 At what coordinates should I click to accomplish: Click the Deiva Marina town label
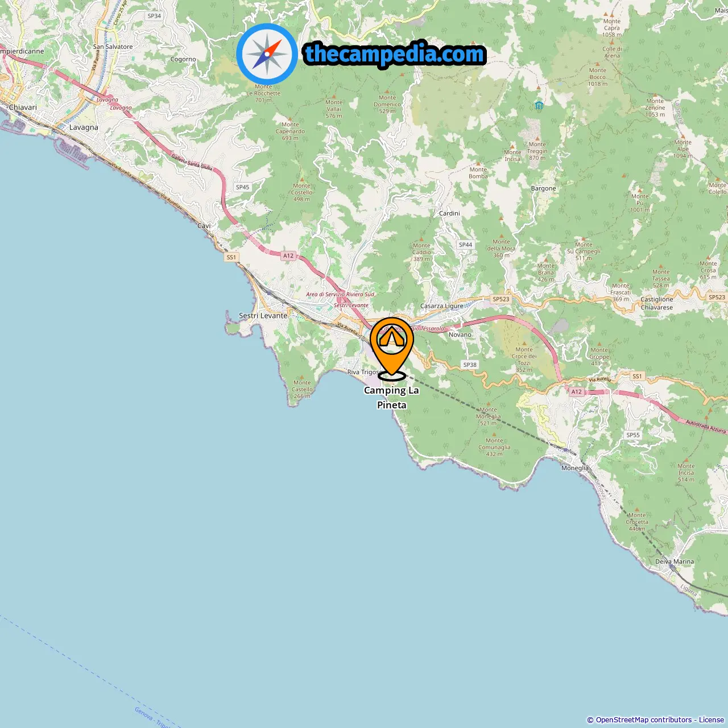coord(675,561)
